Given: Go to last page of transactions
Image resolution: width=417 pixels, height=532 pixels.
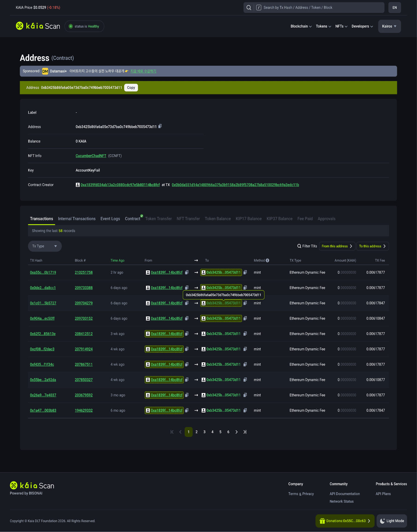Looking at the screenshot, I should [x=245, y=432].
